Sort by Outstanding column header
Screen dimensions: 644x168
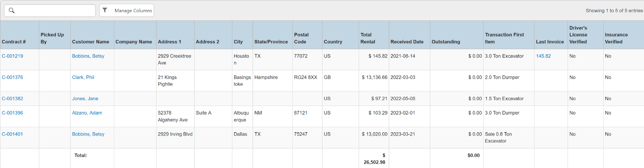[446, 42]
